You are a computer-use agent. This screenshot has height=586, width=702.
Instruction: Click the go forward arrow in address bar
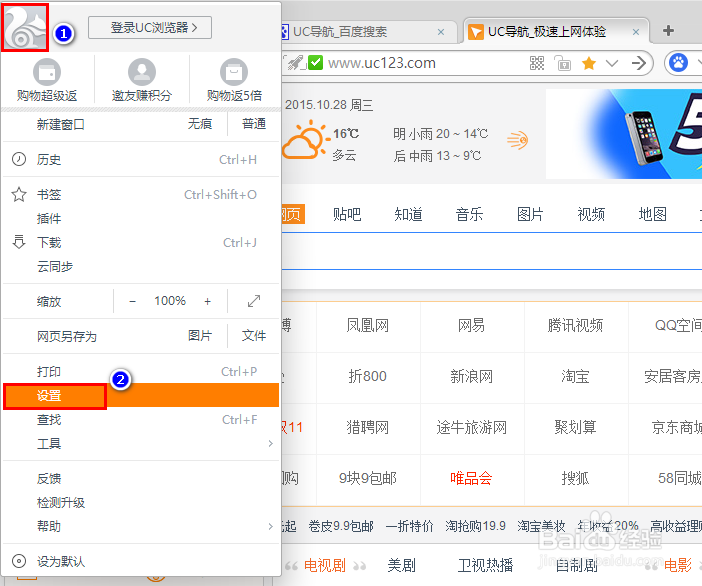pyautogui.click(x=639, y=63)
